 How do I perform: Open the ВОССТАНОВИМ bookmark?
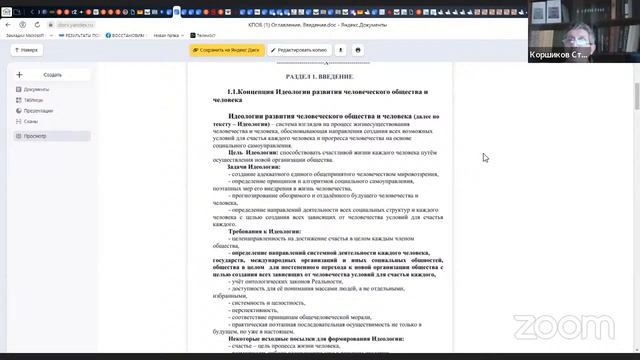tap(125, 36)
